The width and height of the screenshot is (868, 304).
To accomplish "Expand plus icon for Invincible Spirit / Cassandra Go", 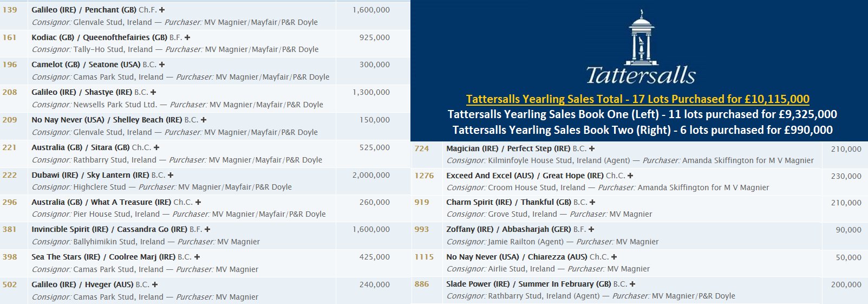I will pos(207,230).
